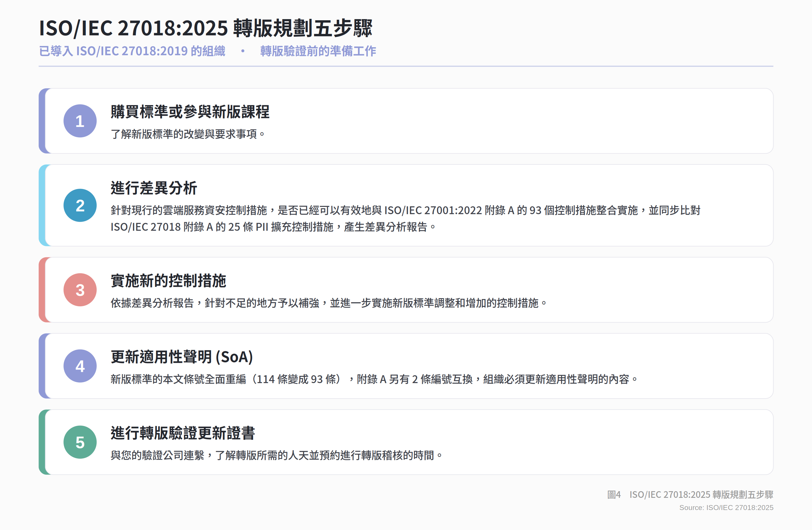812x530 pixels.
Task: Click the blue step 2 circle badge
Action: tap(80, 205)
